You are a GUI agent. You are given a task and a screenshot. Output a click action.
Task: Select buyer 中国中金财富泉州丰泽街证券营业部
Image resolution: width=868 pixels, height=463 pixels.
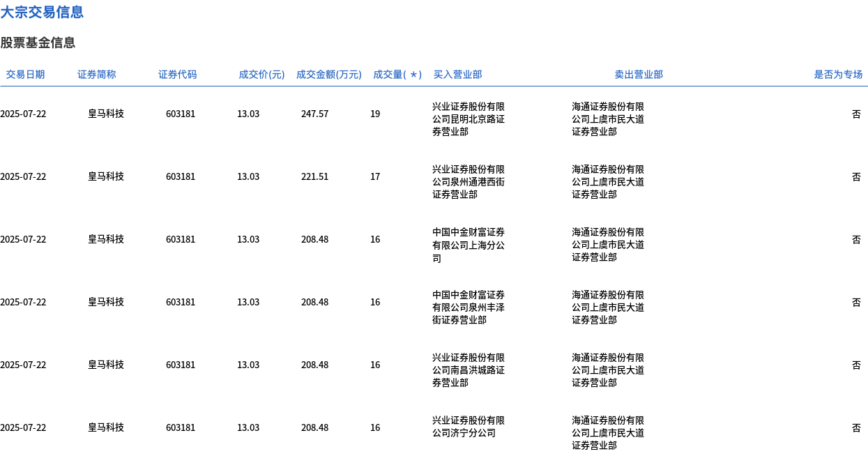tap(469, 308)
